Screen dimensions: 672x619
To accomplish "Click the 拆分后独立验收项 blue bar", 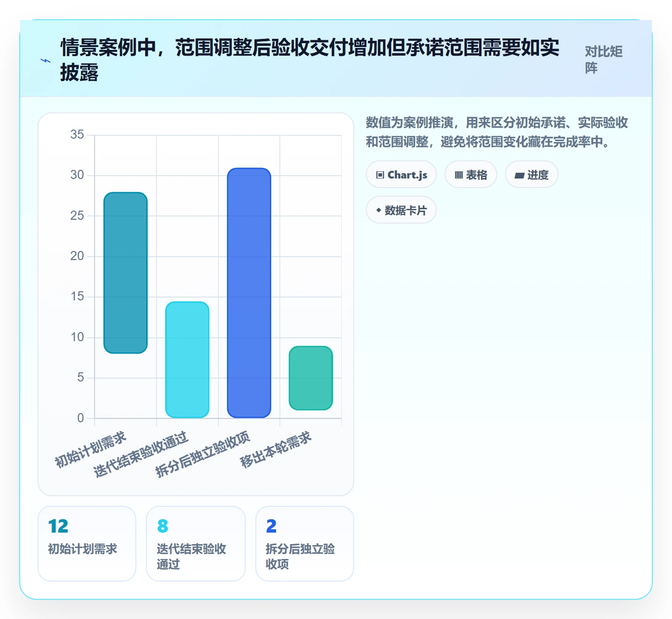I will pos(249,293).
